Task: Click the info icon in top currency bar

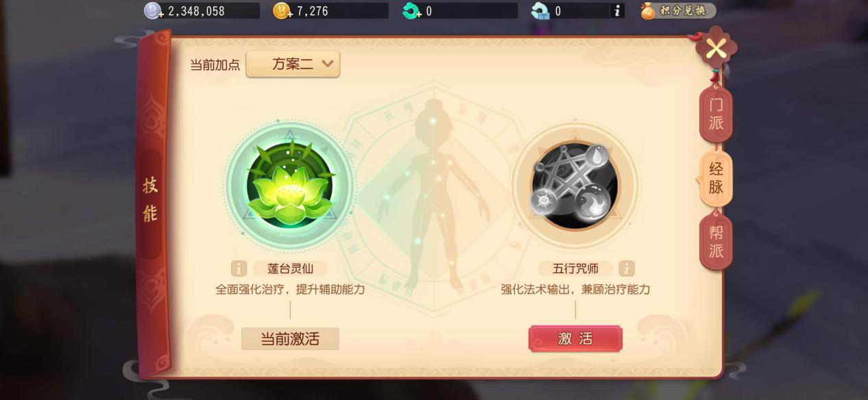Action: [x=617, y=11]
